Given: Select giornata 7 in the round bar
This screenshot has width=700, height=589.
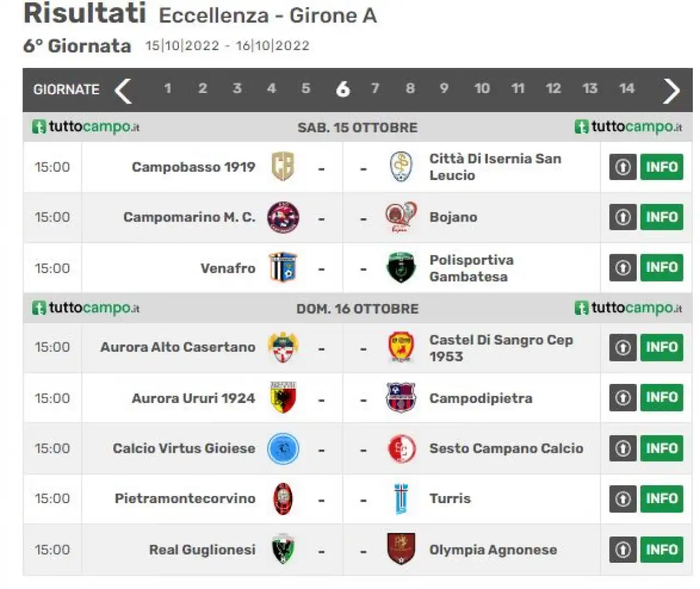Looking at the screenshot, I should (375, 88).
